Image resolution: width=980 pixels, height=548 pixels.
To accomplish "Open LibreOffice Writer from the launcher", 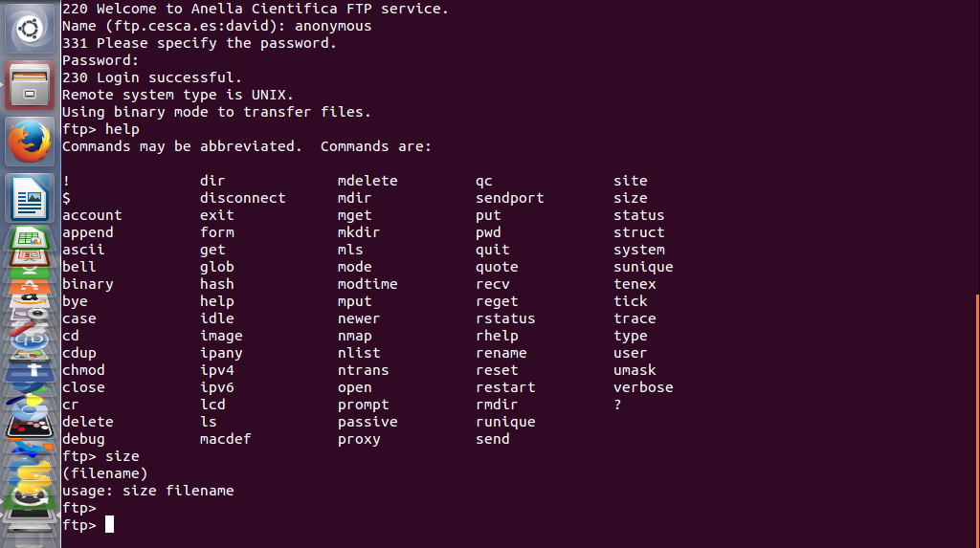I will click(30, 198).
